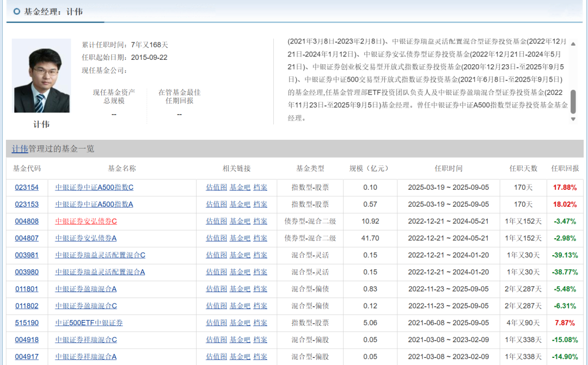Screen dimensions: 588x365
Task: Open 中银证券瑞益灵活配置混合C fund page
Action: tap(100, 255)
